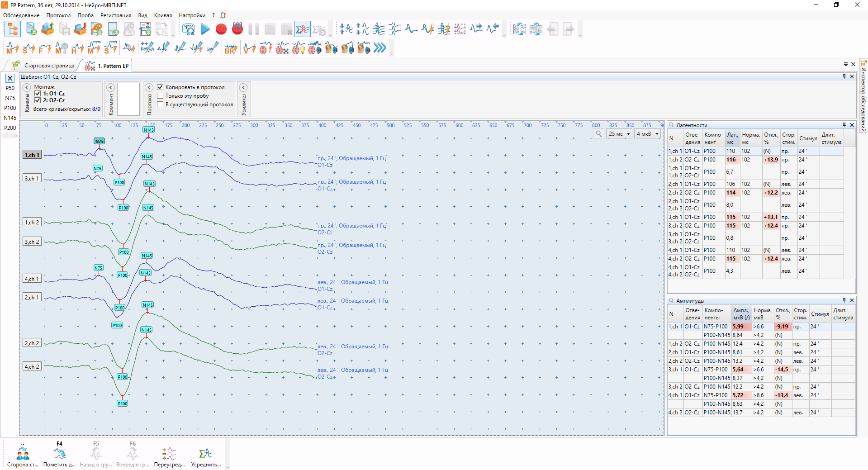Click the Переусреднить button at the bottom
The width and height of the screenshot is (868, 470).
169,456
